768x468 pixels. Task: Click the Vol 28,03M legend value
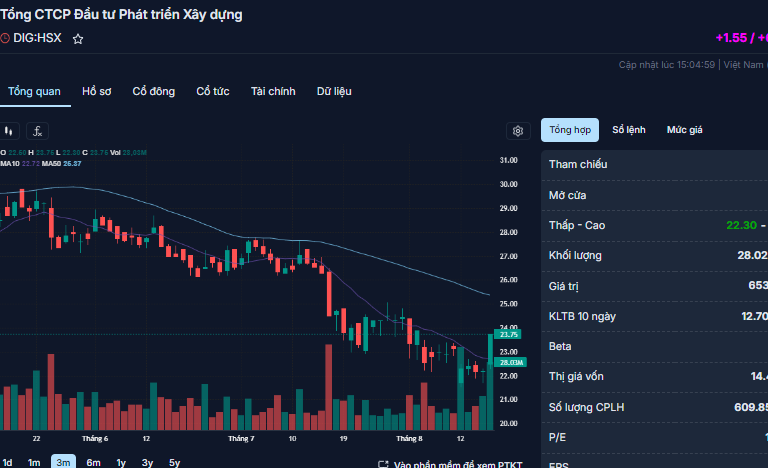tap(128, 153)
